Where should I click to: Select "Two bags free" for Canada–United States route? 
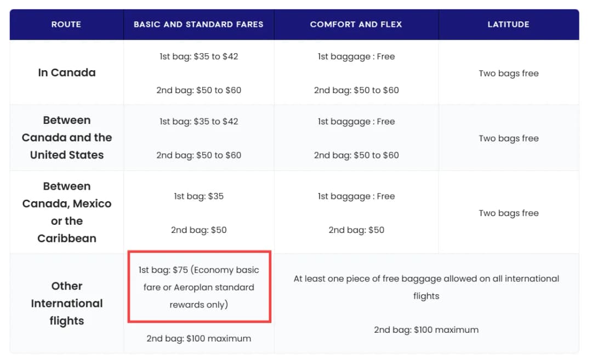tap(508, 139)
